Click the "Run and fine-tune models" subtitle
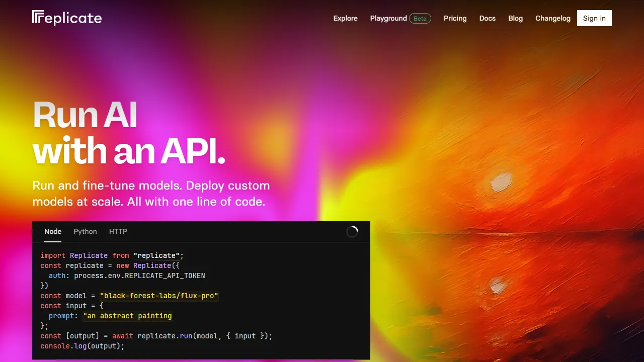 [151, 194]
